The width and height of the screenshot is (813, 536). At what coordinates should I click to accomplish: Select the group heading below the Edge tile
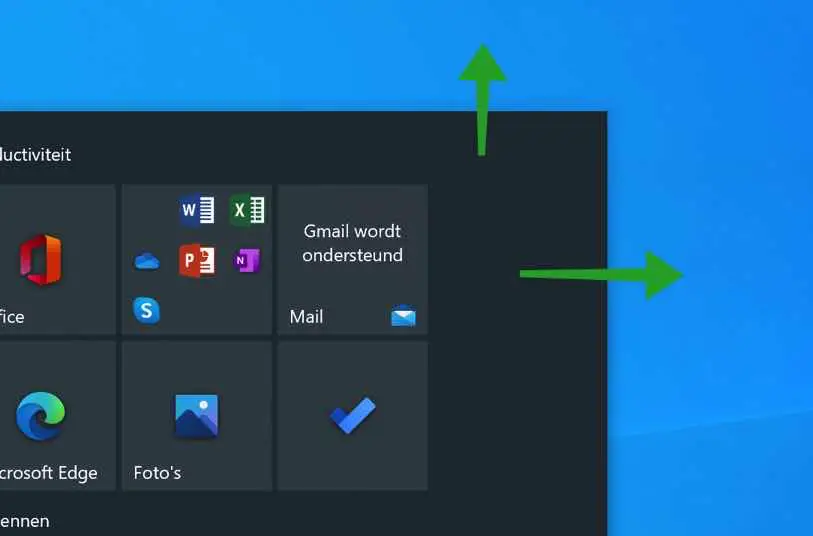coord(24,520)
